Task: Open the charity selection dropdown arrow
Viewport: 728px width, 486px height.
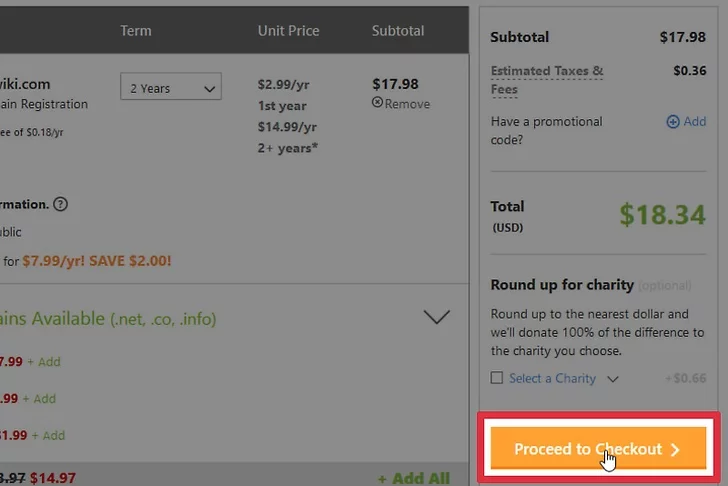Action: click(x=613, y=379)
